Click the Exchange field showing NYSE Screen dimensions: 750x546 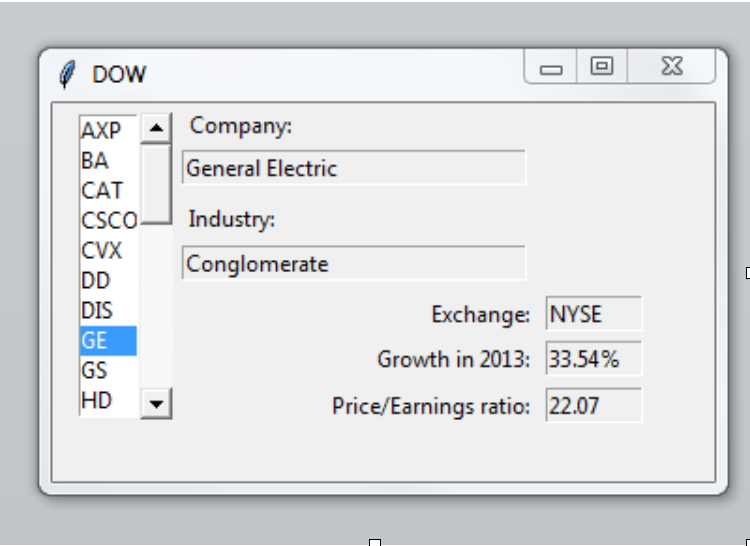coord(593,314)
